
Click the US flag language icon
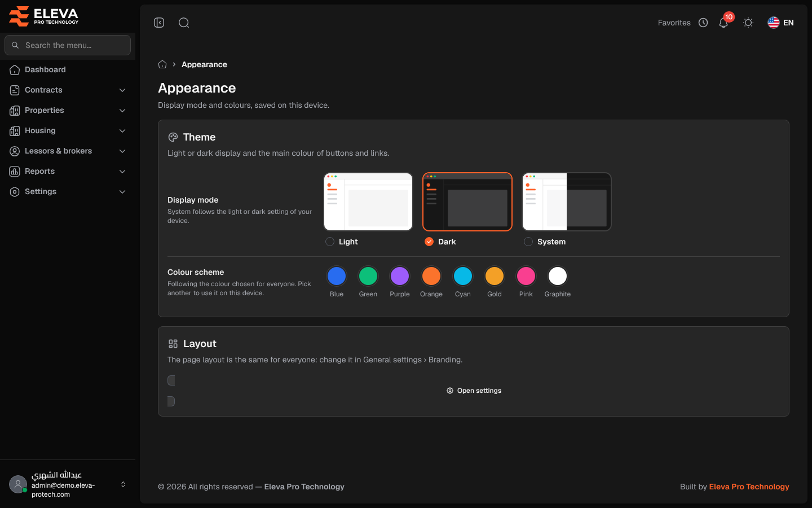pyautogui.click(x=774, y=23)
